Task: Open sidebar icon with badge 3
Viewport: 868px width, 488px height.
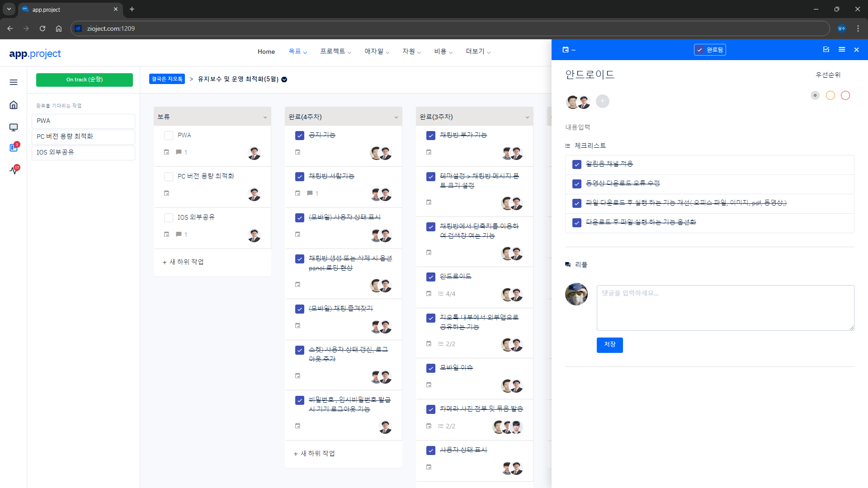Action: [x=14, y=147]
